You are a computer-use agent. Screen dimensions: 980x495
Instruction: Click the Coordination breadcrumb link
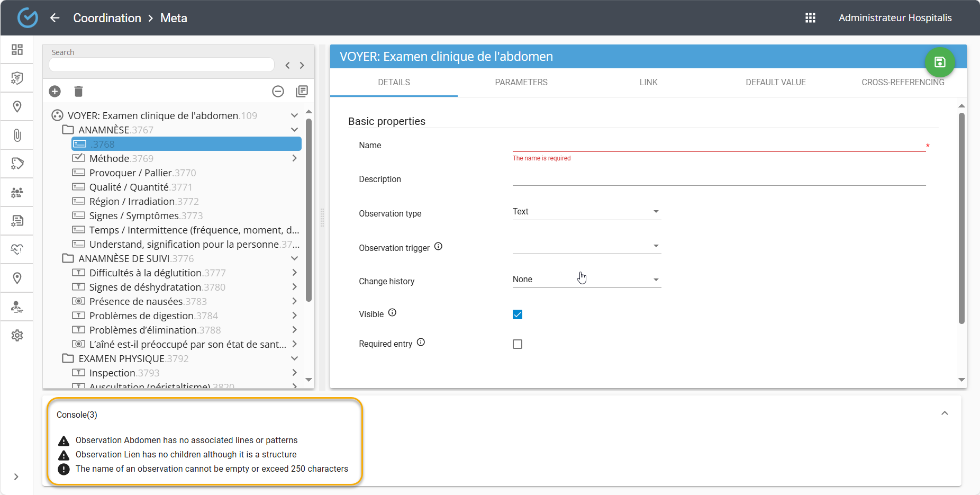pyautogui.click(x=107, y=18)
